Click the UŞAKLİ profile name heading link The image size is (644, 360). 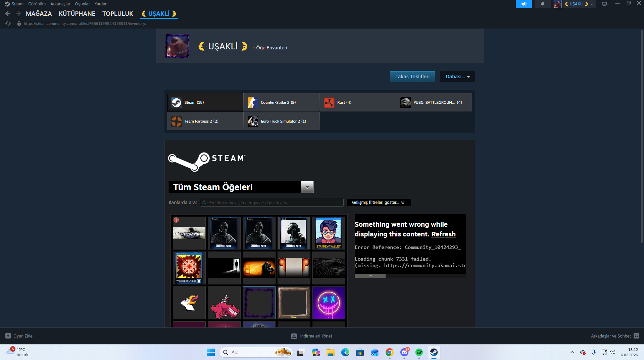click(223, 46)
